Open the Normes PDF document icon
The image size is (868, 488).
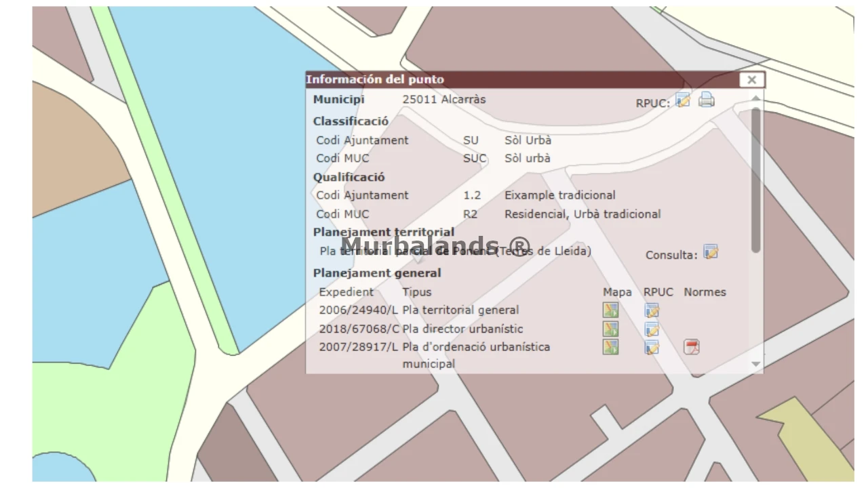point(692,347)
